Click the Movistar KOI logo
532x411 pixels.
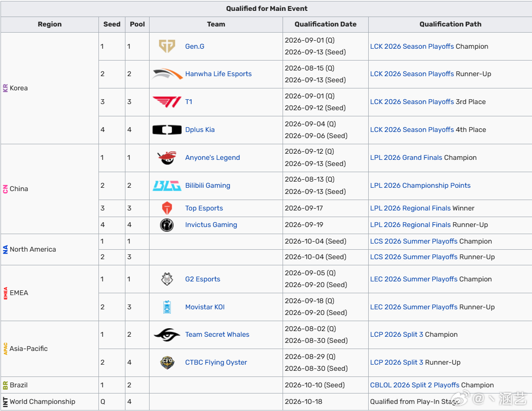(167, 307)
